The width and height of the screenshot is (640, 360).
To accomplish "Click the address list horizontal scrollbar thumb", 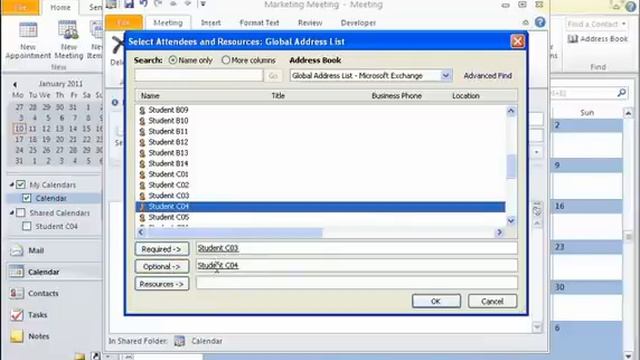I will (x=235, y=232).
